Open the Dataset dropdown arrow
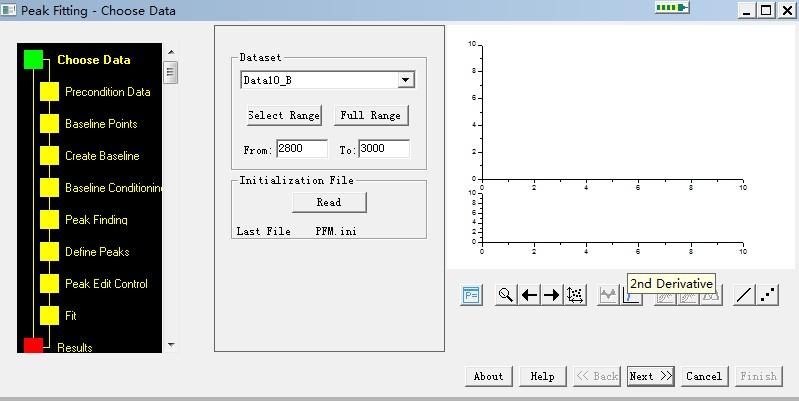The height and width of the screenshot is (401, 799). coord(406,80)
